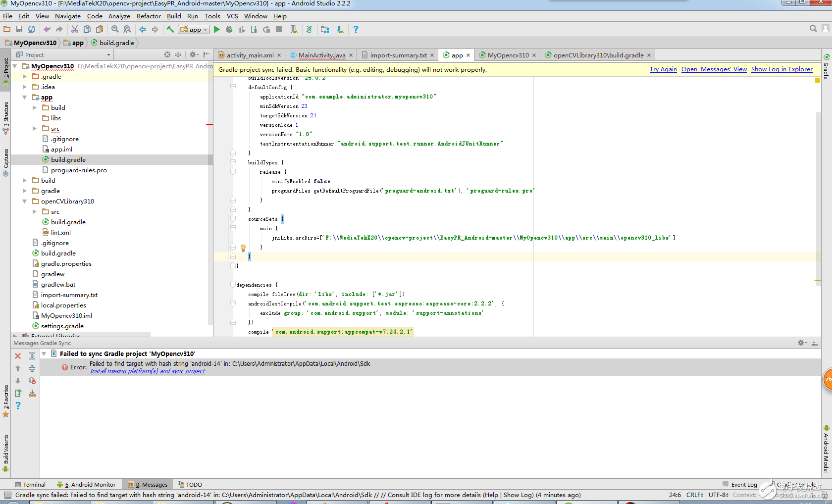This screenshot has width=832, height=504.
Task: Click the Try Again sync link
Action: [663, 69]
